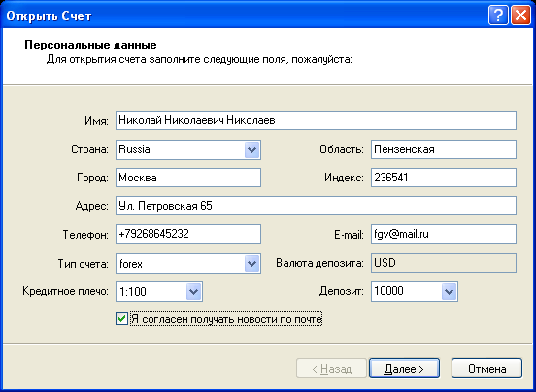Click the news subscription checkbox label text

coord(226,319)
